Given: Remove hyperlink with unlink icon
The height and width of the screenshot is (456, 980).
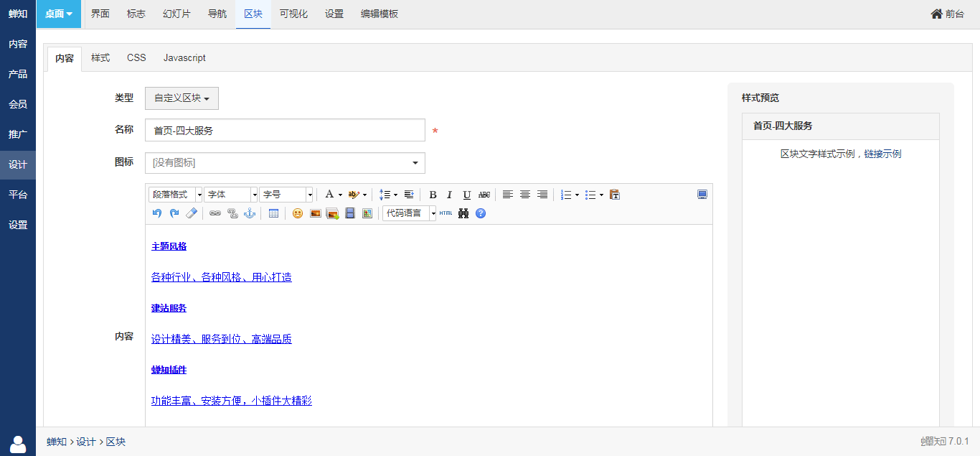Looking at the screenshot, I should pos(232,213).
